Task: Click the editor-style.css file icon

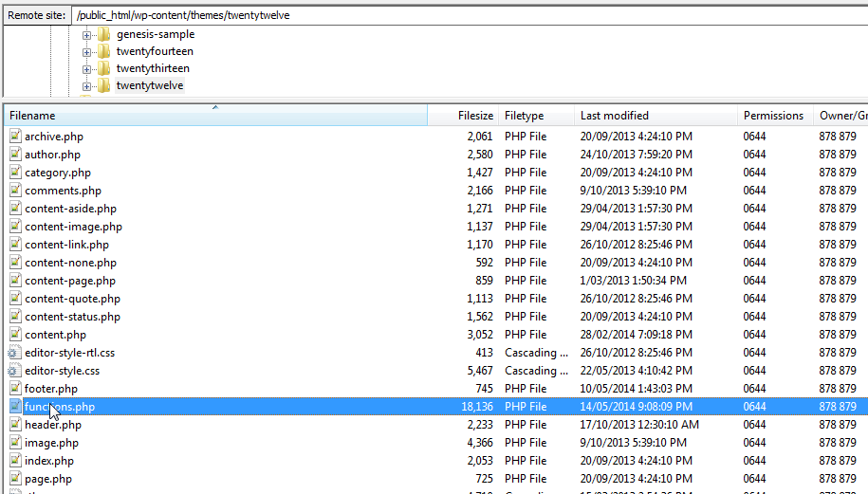Action: (x=15, y=371)
